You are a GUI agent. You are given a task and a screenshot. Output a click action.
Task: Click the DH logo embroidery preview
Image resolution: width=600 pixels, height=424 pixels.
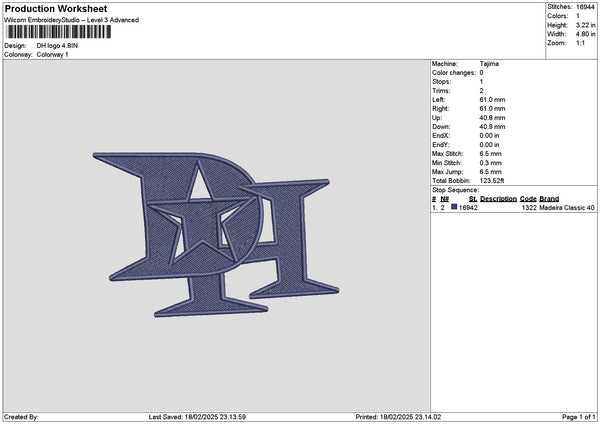216,235
